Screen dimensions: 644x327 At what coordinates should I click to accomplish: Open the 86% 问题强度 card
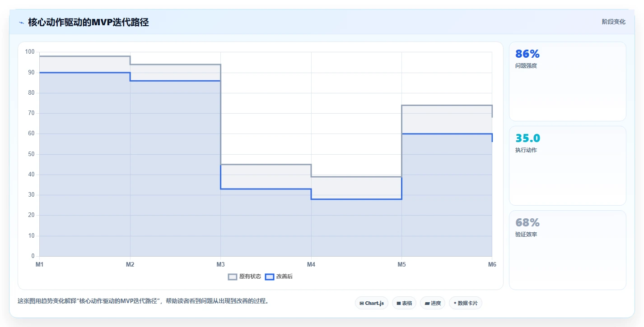point(567,81)
